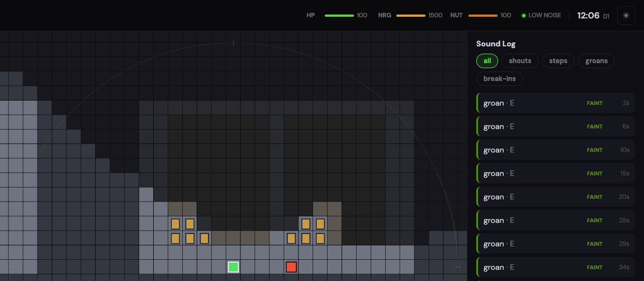644x281 pixels.
Task: Click the orange NUT nutrition bar
Action: [x=483, y=16]
